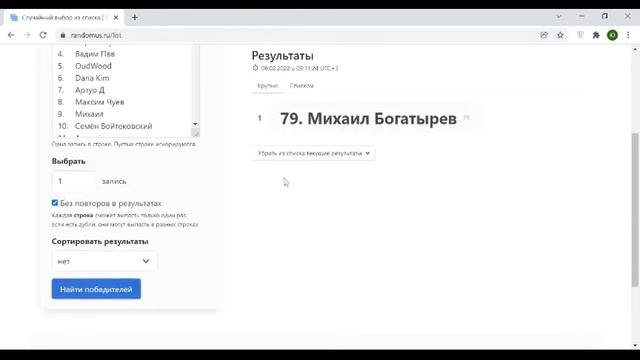This screenshot has width=640, height=360.
Task: Click the result '79. Михаил Богатырев'
Action: point(368,119)
